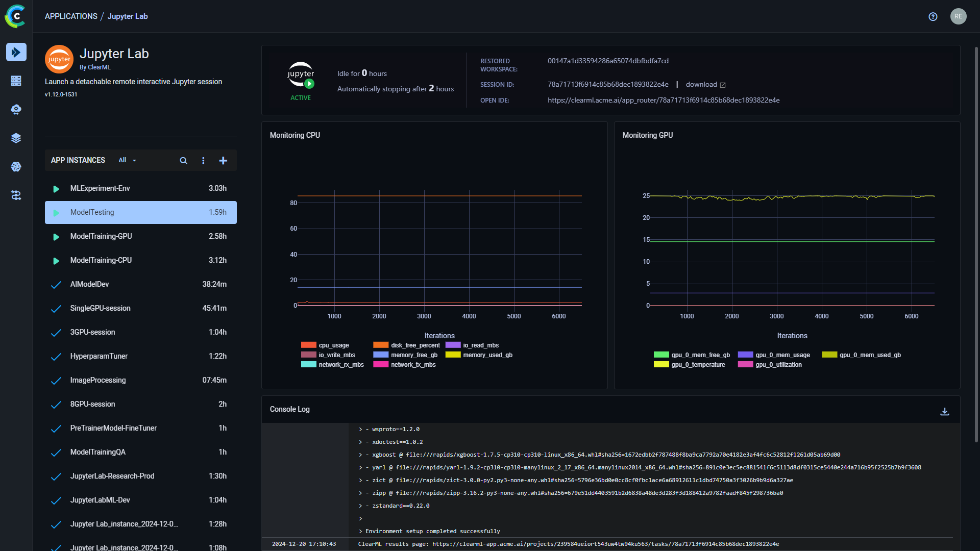Select the All instances filter dropdown
Image resolution: width=980 pixels, height=551 pixels.
point(127,160)
